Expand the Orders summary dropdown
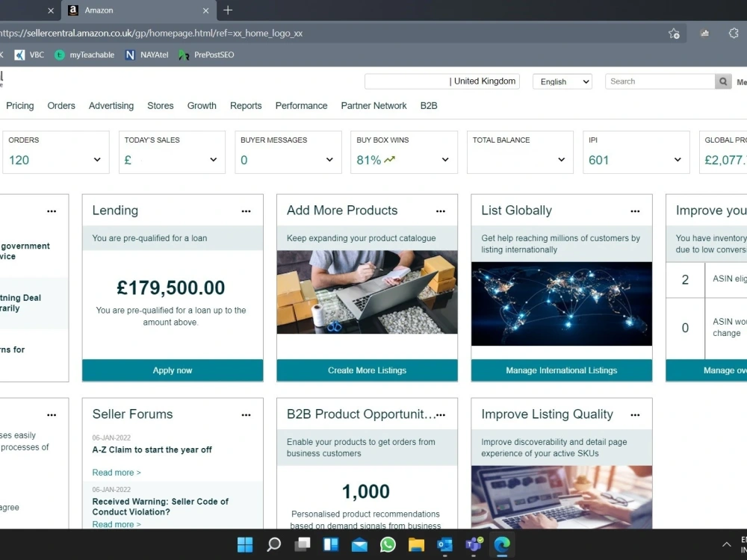This screenshot has width=747, height=560. click(97, 160)
